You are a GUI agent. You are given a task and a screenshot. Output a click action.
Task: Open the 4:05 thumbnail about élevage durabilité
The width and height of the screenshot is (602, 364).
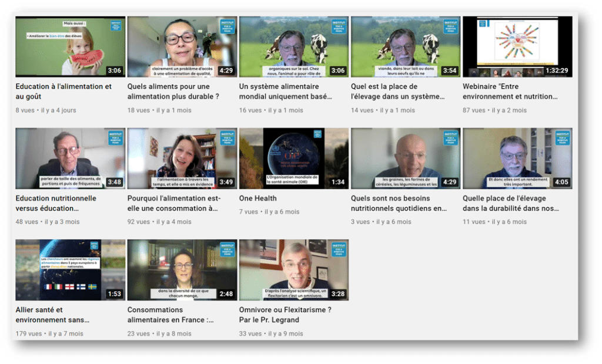coord(517,159)
